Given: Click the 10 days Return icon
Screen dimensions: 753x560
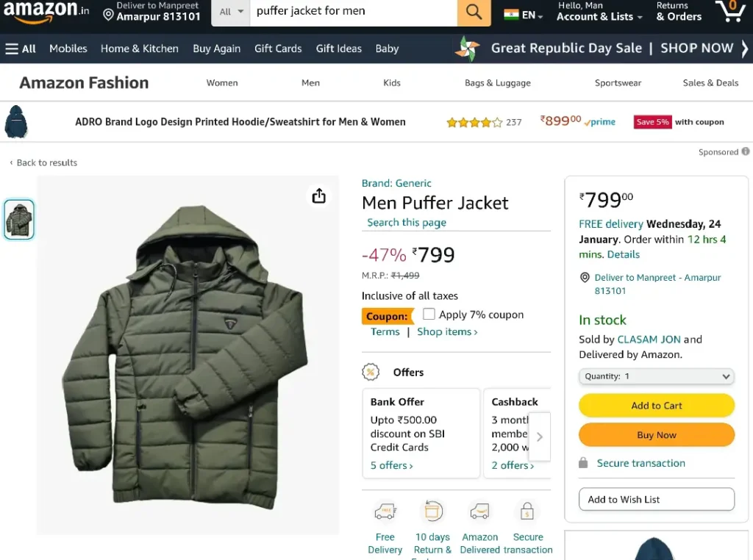Looking at the screenshot, I should pyautogui.click(x=432, y=511).
